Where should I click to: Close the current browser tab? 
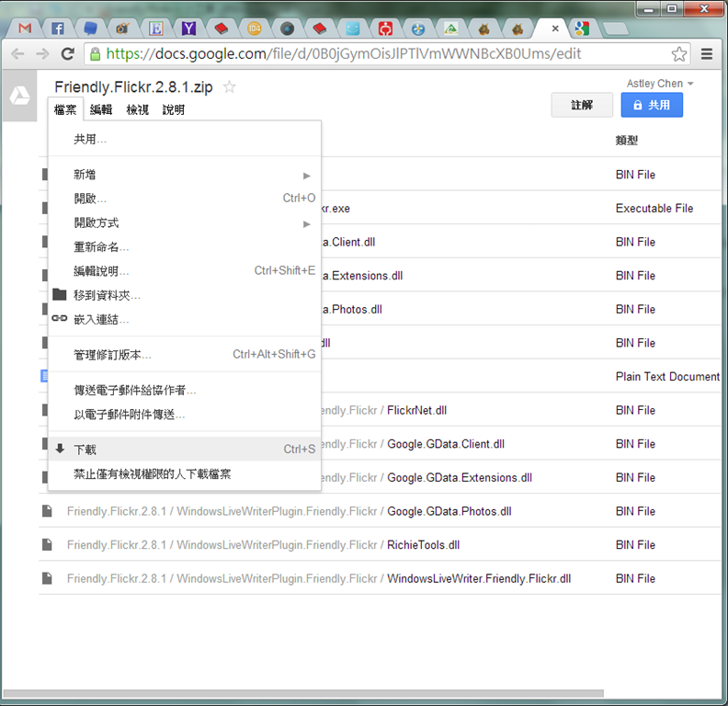coord(555,28)
